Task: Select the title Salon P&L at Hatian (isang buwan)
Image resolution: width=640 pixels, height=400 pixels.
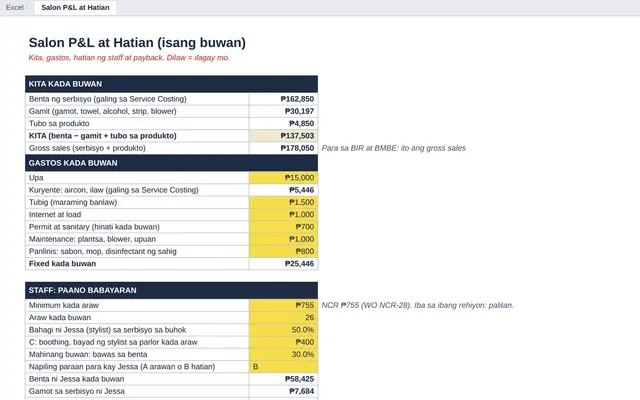Action: click(x=137, y=42)
